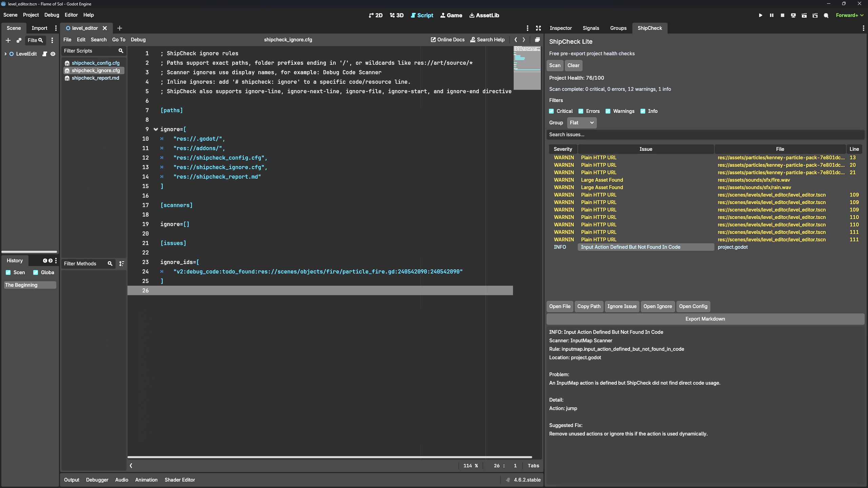This screenshot has height=488, width=868.
Task: Click the remote deploy icon
Action: 793,15
